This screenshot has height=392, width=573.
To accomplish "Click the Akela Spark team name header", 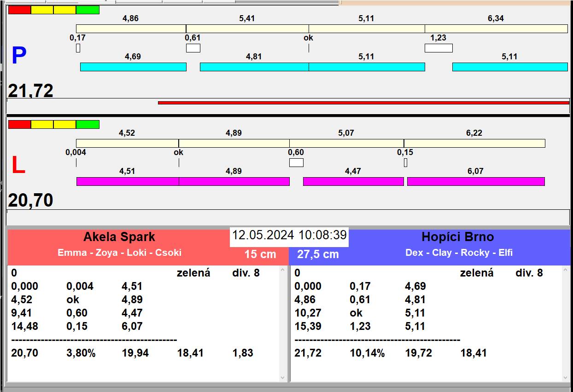I will click(119, 237).
